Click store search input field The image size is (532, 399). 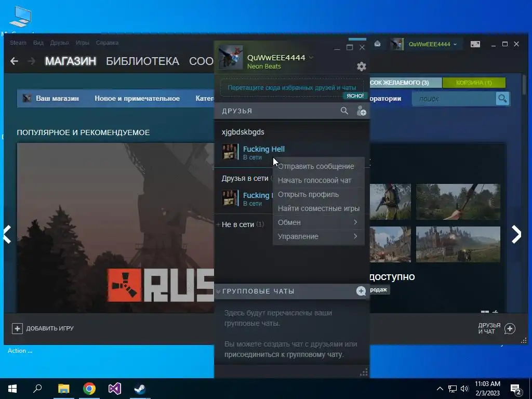(x=454, y=99)
